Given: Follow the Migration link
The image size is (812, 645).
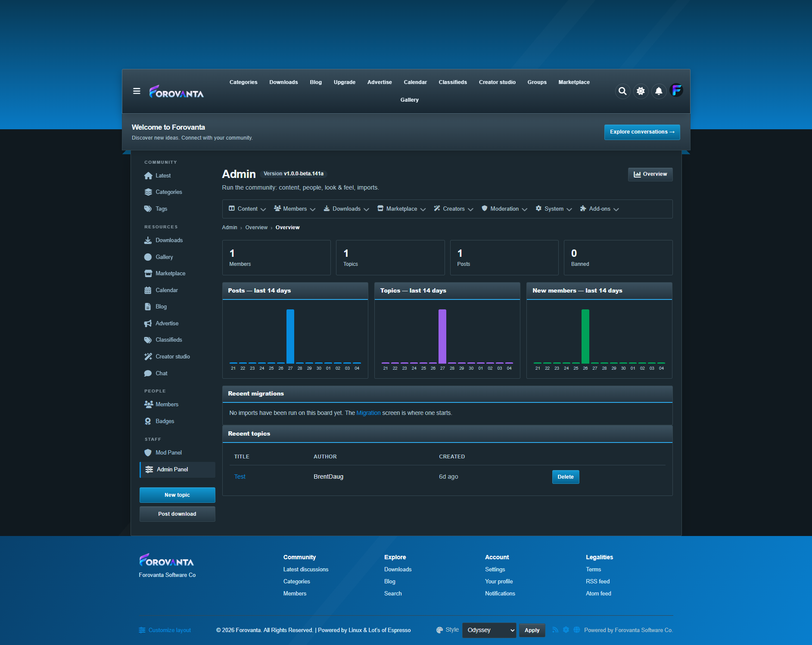Looking at the screenshot, I should pyautogui.click(x=369, y=413).
